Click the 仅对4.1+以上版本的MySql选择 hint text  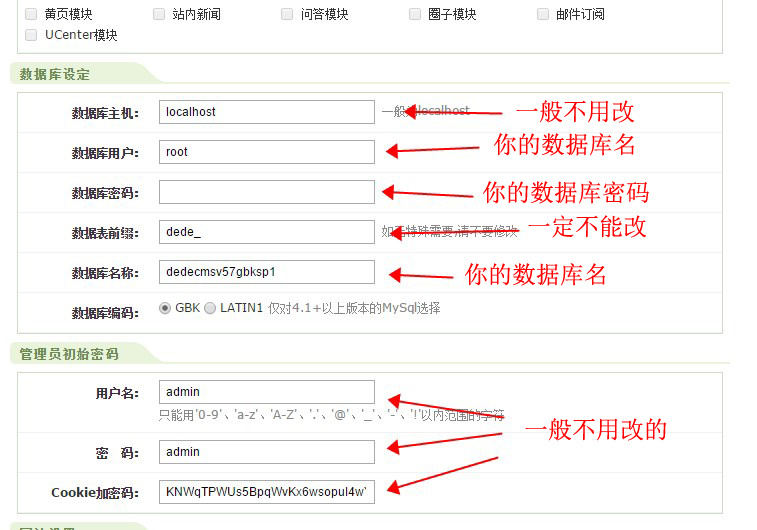(354, 308)
